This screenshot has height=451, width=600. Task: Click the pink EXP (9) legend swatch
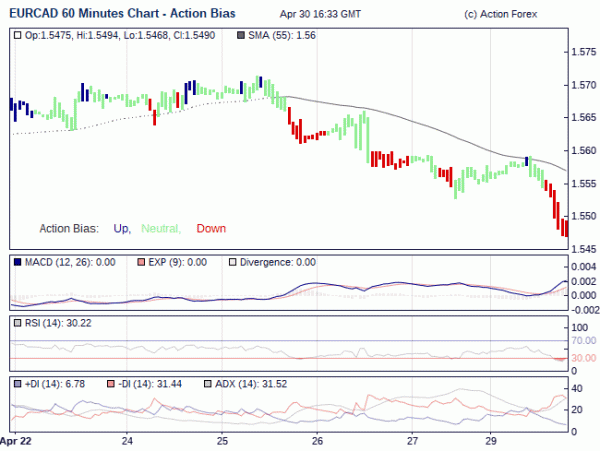(141, 262)
